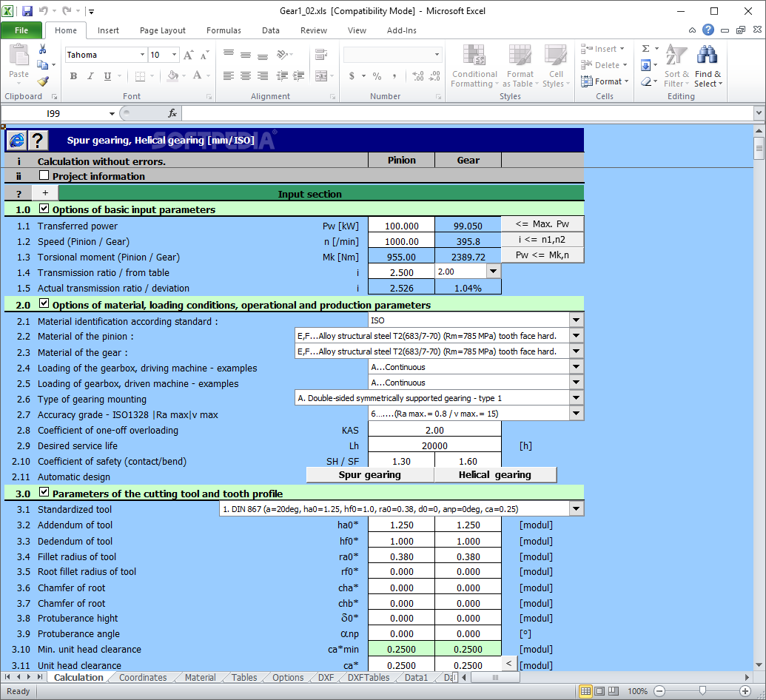Viewport: 766px width, 700px height.
Task: Toggle checkbox for section 2.0 material options
Action: 44,304
